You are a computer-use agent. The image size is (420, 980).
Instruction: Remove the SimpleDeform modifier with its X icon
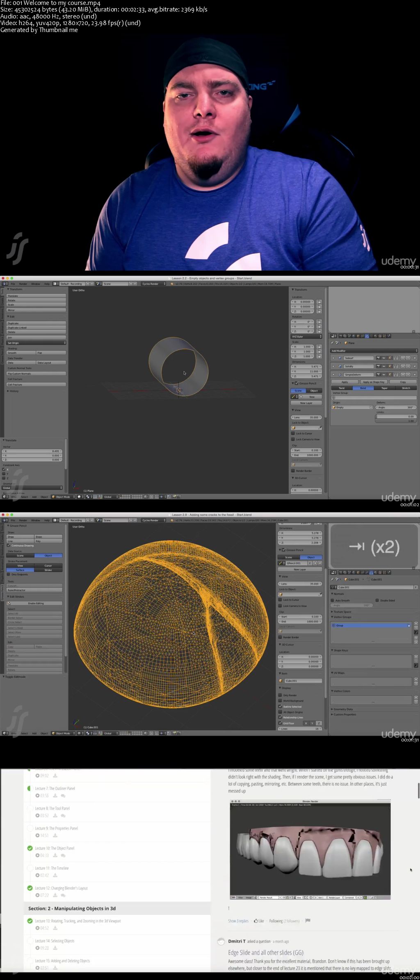(x=415, y=374)
